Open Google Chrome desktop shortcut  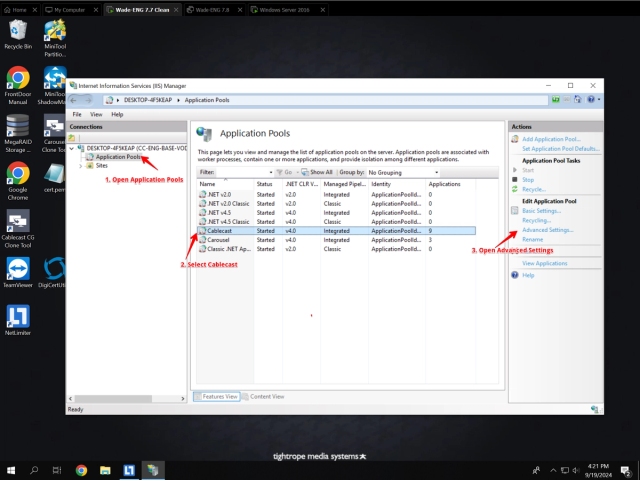[x=18, y=181]
